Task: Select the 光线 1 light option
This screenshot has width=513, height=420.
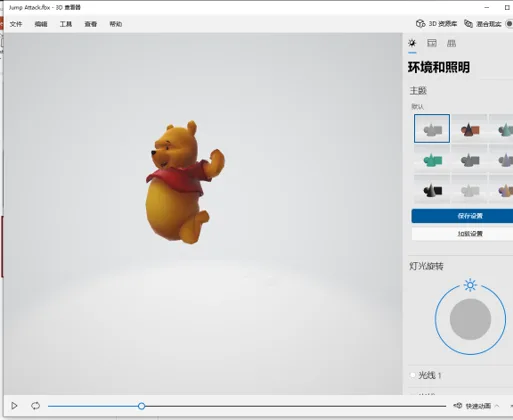Action: tap(425, 375)
